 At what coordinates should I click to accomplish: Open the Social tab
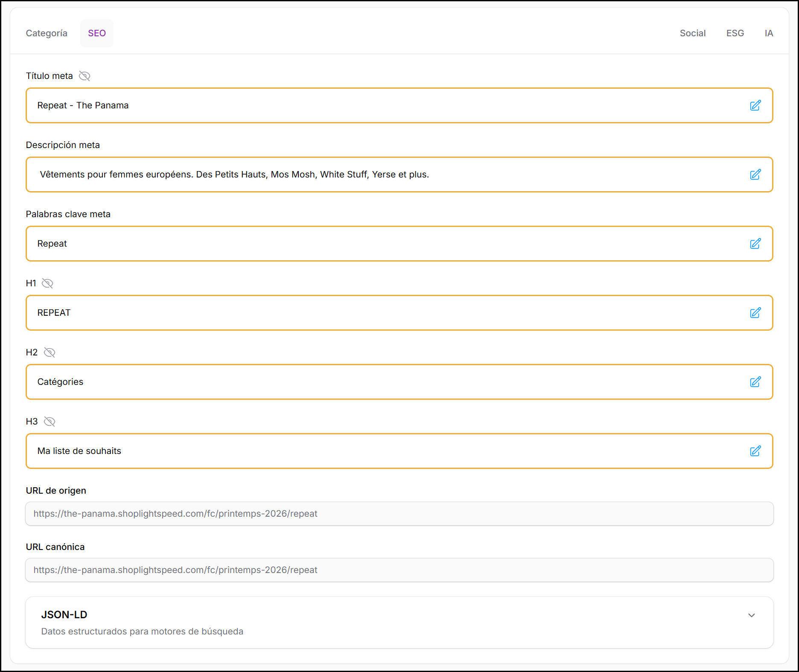coord(692,33)
